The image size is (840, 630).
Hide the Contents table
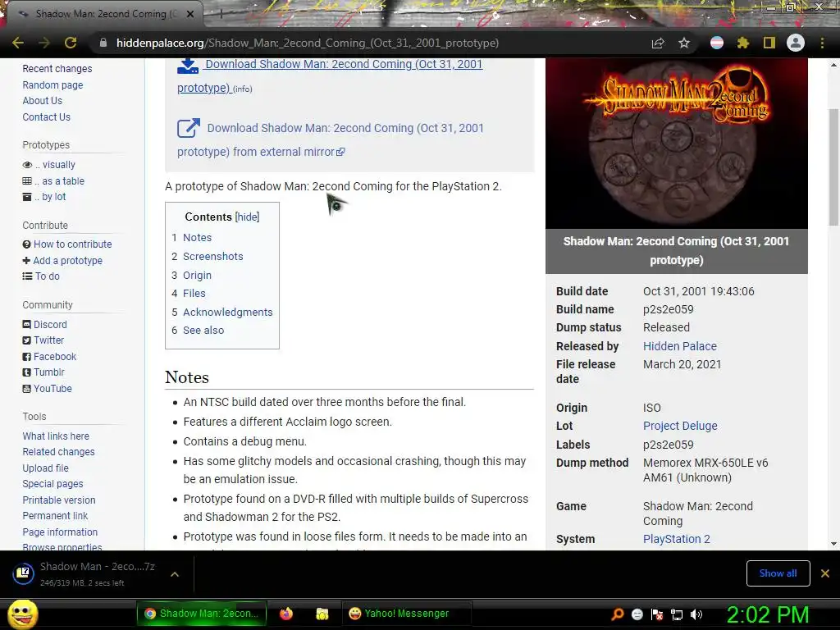(x=247, y=217)
